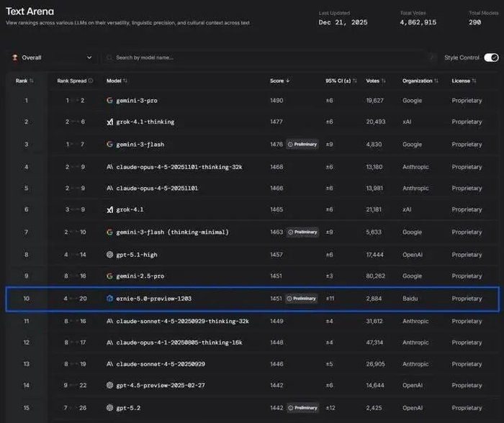Click OpenAI organization in gpt-5.2 row
Viewport: 504px width, 423px height.
(413, 408)
